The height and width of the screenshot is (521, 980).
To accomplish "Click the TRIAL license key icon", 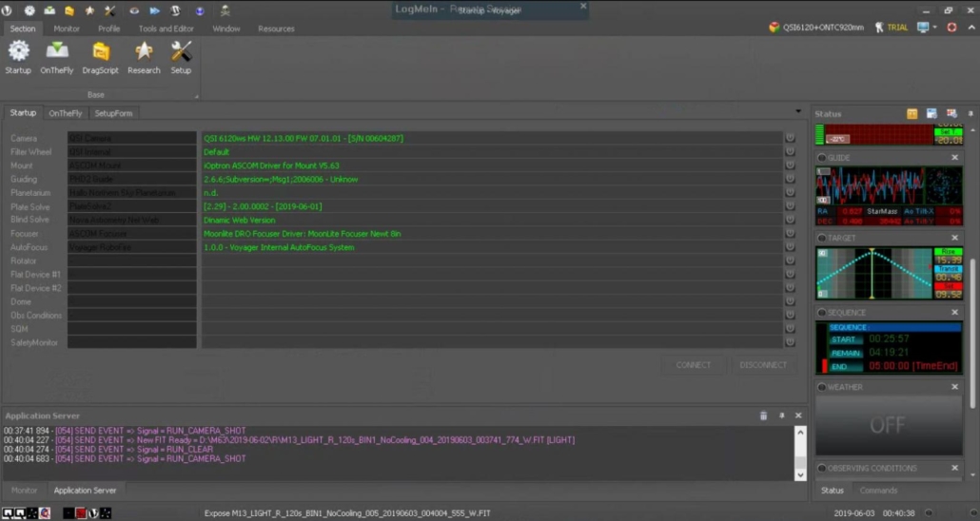I will (x=879, y=28).
